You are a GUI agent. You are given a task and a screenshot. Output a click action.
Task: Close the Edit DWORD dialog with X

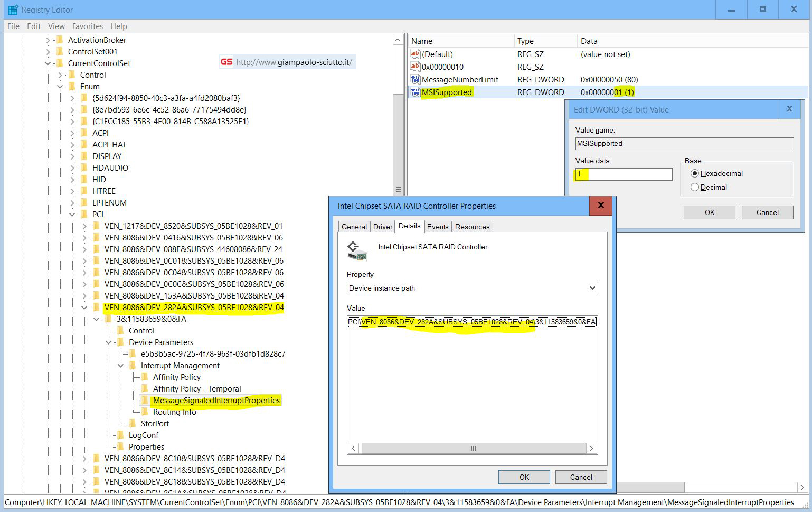(789, 109)
